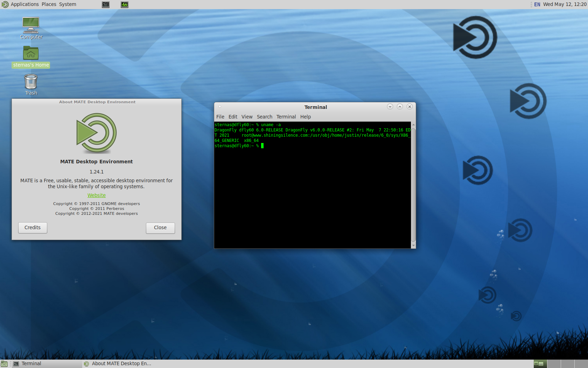The width and height of the screenshot is (588, 368).
Task: Click the clock showing Wed May 12
Action: 565,4
